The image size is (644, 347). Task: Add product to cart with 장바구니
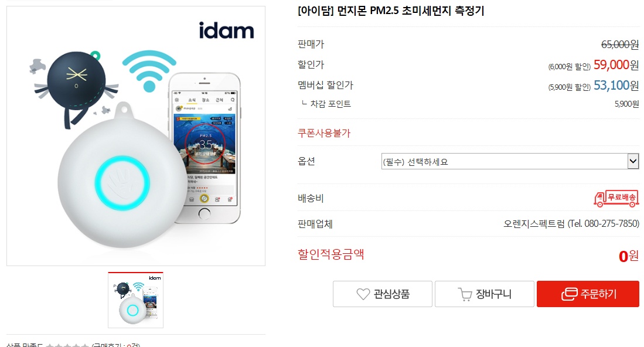484,294
